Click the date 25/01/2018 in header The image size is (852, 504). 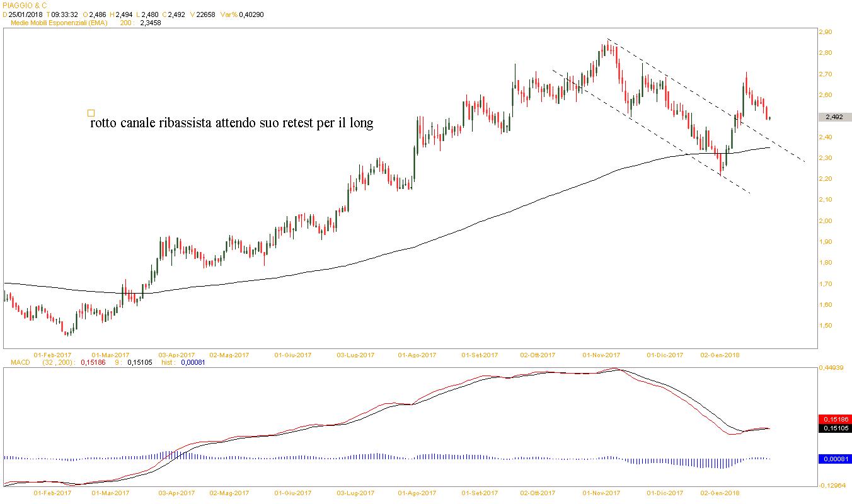25,14
